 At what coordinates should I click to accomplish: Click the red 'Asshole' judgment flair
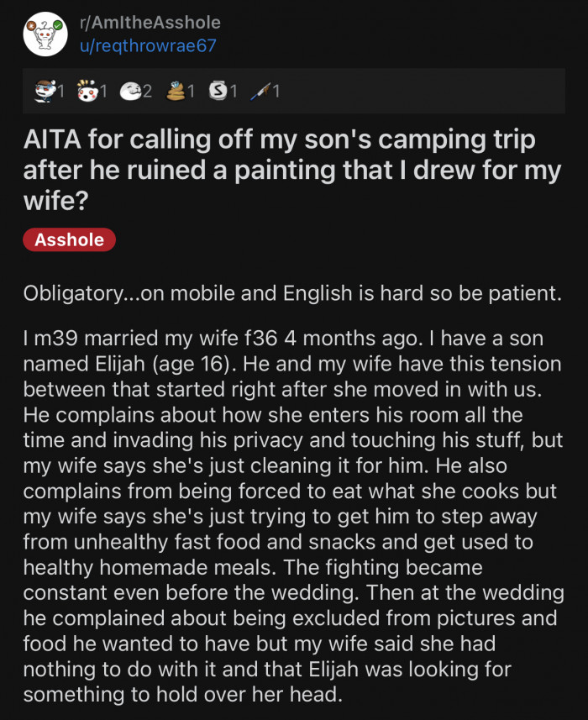[69, 240]
